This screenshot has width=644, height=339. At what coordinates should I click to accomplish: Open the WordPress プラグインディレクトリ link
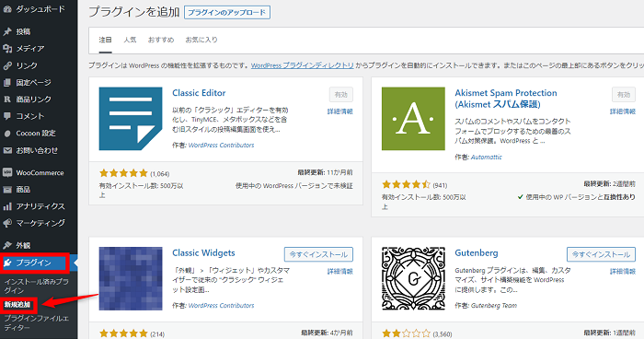point(303,65)
